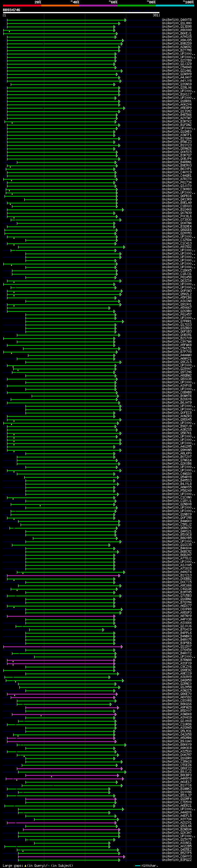Click label UniRef100_A9AJD5
This screenshot has width=197, height=868.
point(177,40)
